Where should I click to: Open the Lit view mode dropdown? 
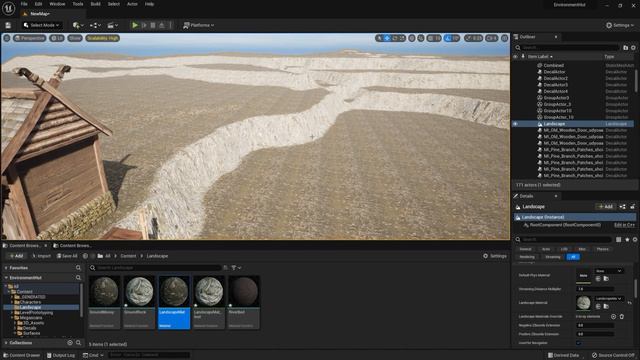tap(57, 38)
